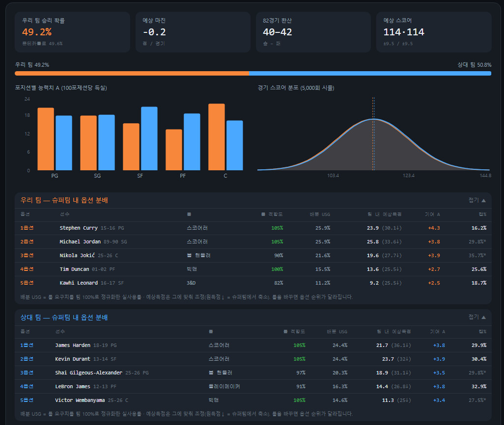Select the Michael Jordan 2옵션 row
504x425 pixels.
[253, 241]
